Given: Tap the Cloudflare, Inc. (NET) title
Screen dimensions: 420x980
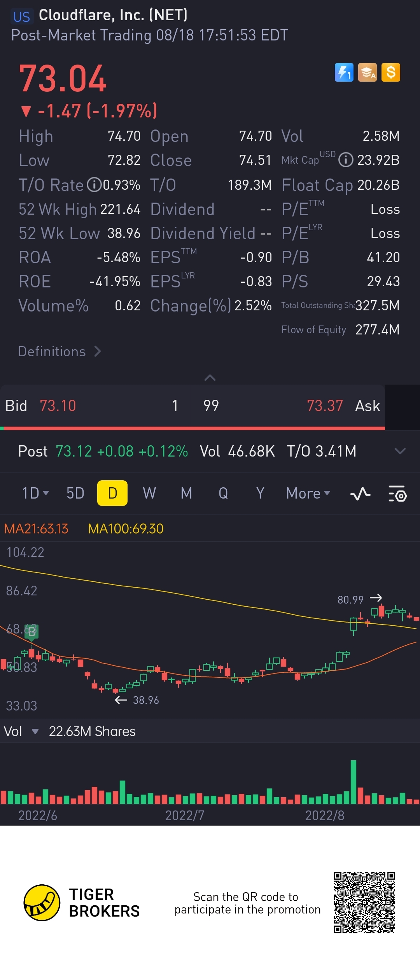Looking at the screenshot, I should (x=113, y=15).
